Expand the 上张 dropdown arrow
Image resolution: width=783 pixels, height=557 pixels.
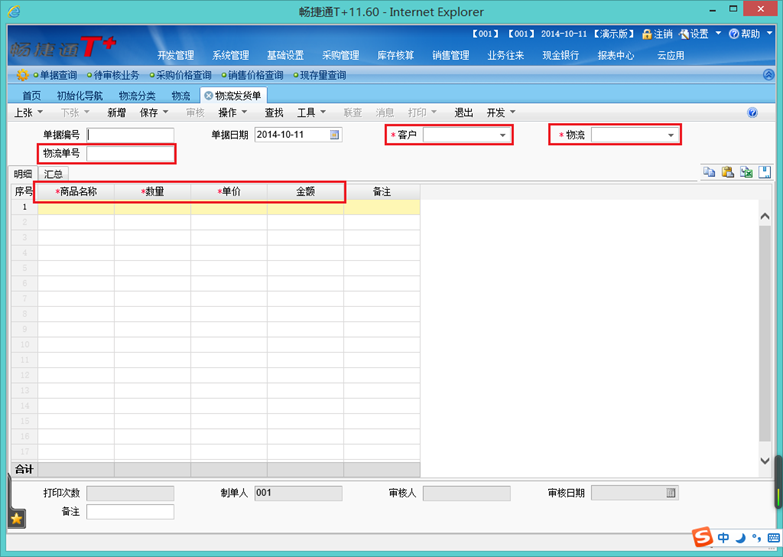[x=40, y=112]
